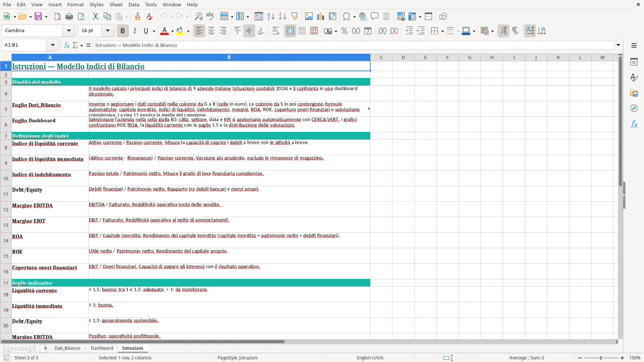Screen dimensions: 644x362
Task: Expand the Name Box dropdown showing A1:B1
Action: click(53, 45)
